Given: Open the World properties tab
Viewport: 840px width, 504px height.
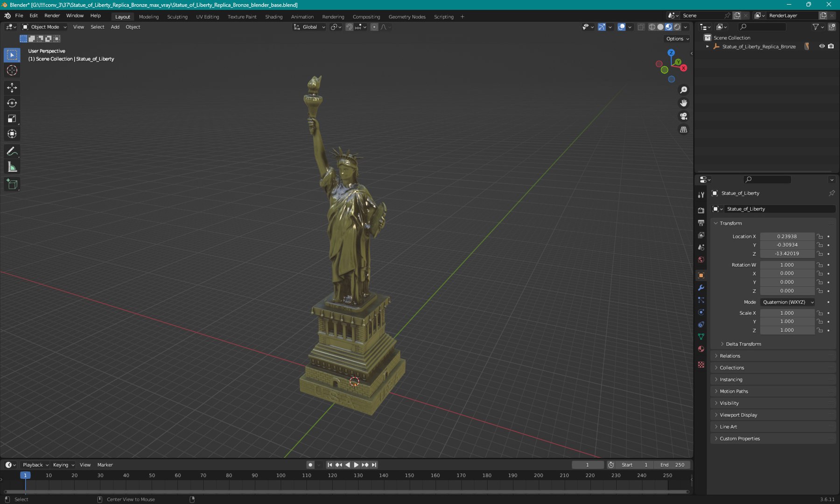Looking at the screenshot, I should 701,260.
